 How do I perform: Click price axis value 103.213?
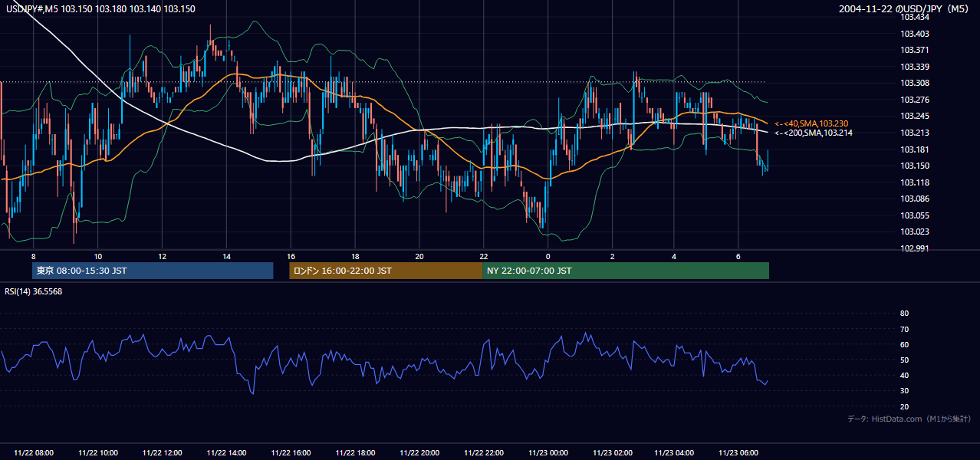[x=914, y=133]
